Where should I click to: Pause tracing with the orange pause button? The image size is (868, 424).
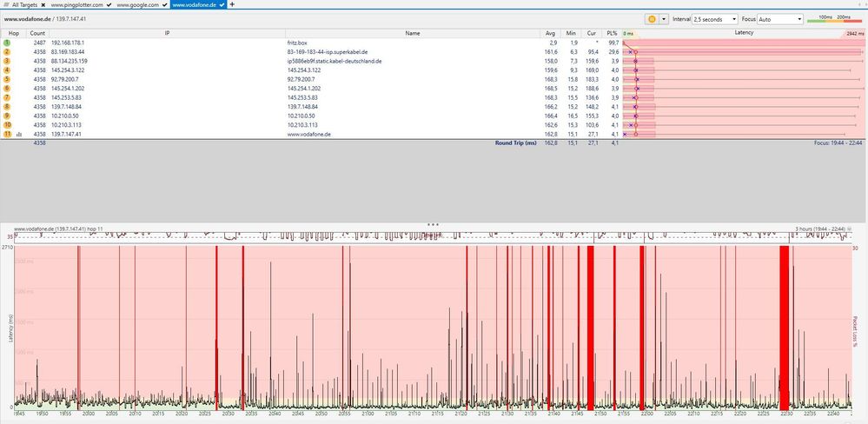pyautogui.click(x=652, y=19)
